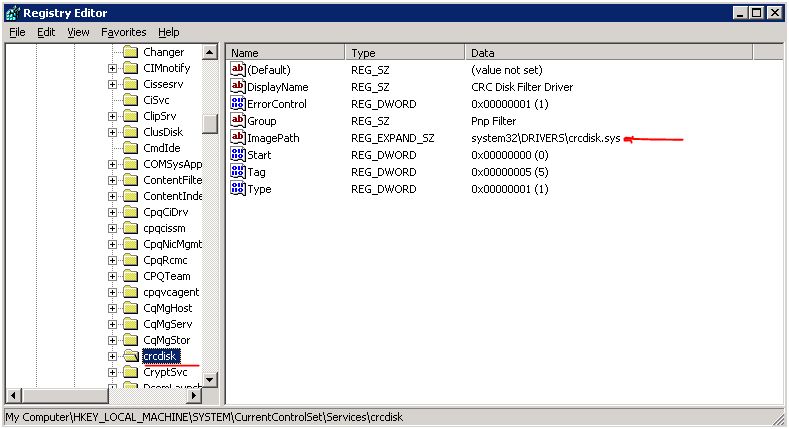Sort values by Type column header
This screenshot has width=789, height=429.
point(405,53)
